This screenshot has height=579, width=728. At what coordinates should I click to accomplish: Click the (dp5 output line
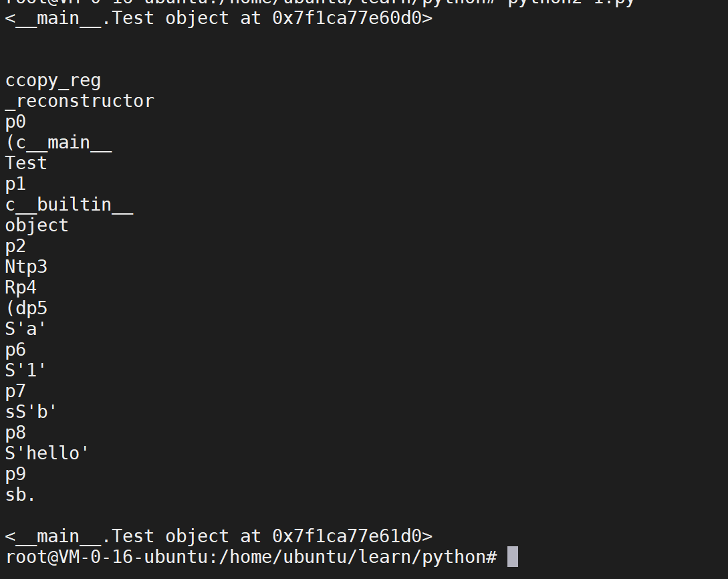tap(26, 308)
